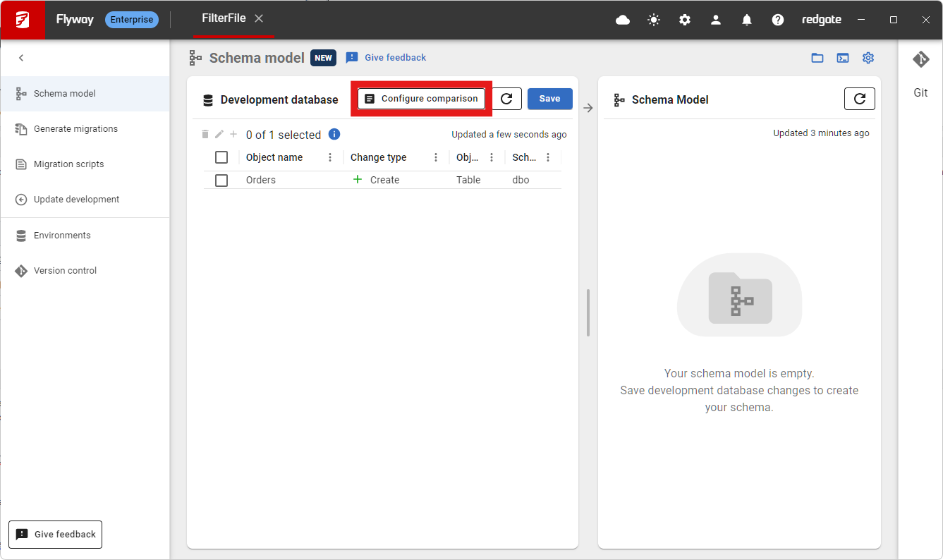Viewport: 943px width, 560px height.
Task: Click the blue Save button
Action: pyautogui.click(x=550, y=99)
